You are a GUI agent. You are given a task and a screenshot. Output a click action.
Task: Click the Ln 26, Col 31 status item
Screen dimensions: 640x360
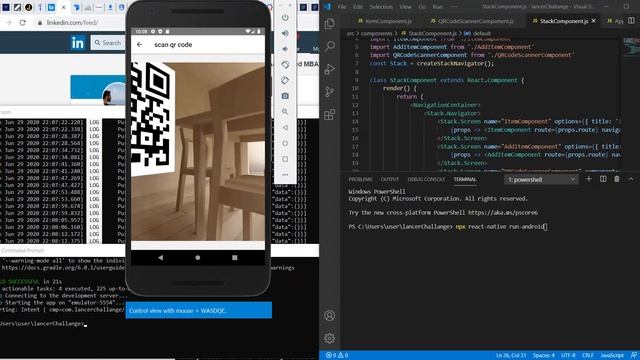click(511, 356)
